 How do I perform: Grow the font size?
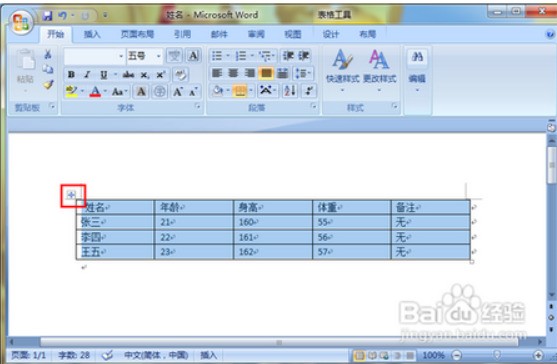pos(178,92)
